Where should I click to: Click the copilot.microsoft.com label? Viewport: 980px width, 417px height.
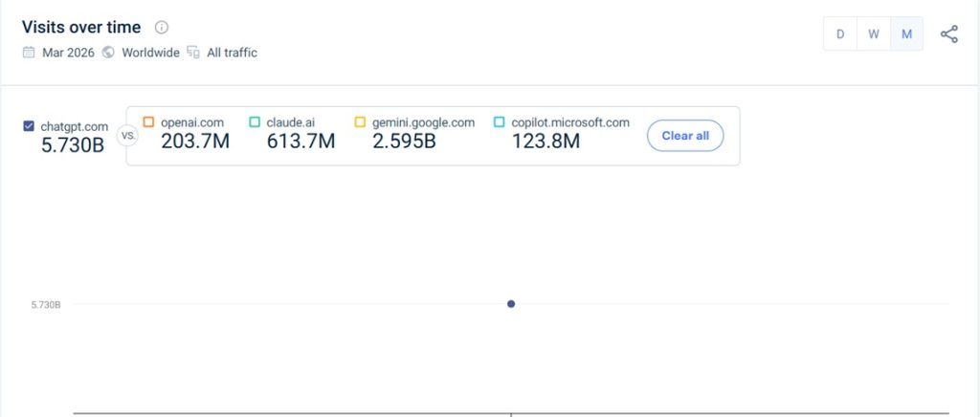pyautogui.click(x=570, y=122)
